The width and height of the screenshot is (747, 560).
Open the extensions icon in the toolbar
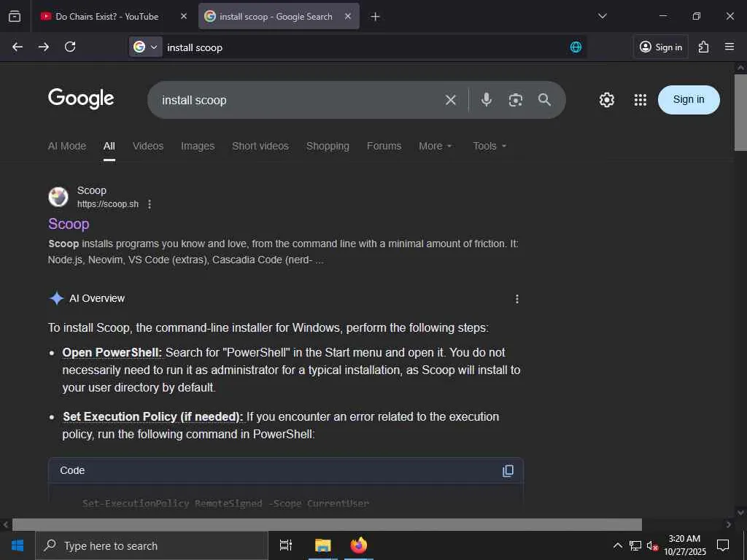tap(704, 47)
